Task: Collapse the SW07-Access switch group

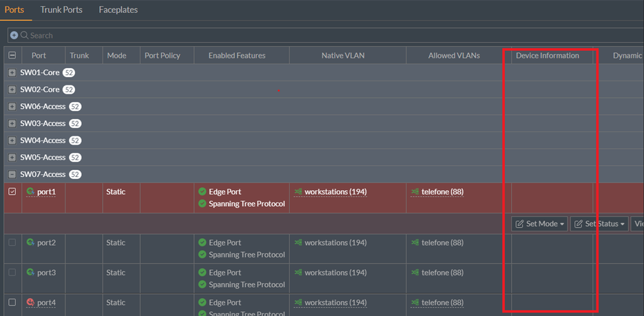Action: (x=12, y=174)
